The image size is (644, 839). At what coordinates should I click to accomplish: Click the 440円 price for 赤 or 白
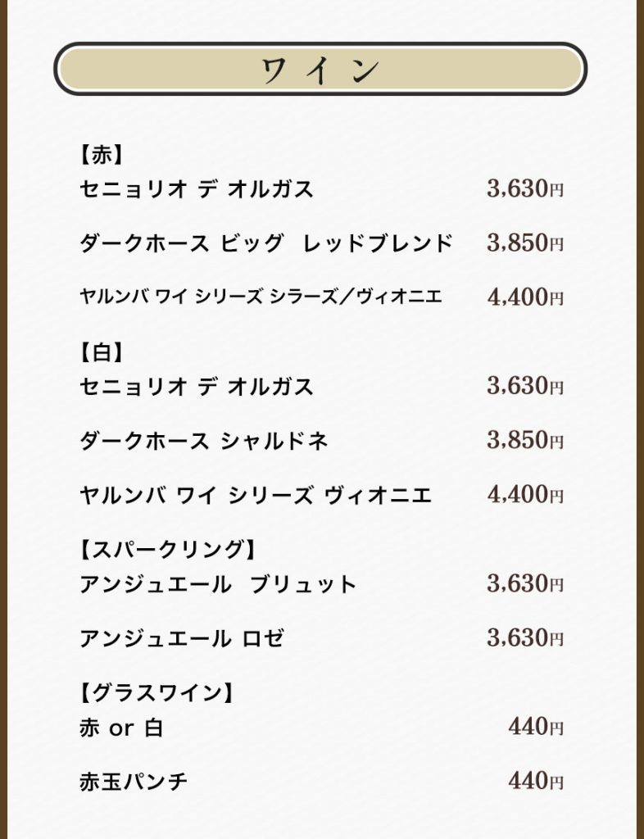point(536,727)
